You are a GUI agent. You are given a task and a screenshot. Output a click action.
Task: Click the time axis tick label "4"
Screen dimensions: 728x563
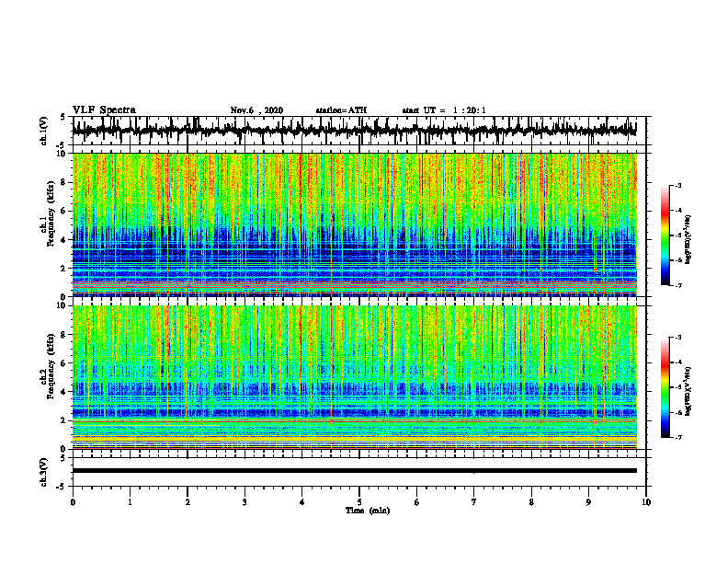tap(301, 502)
